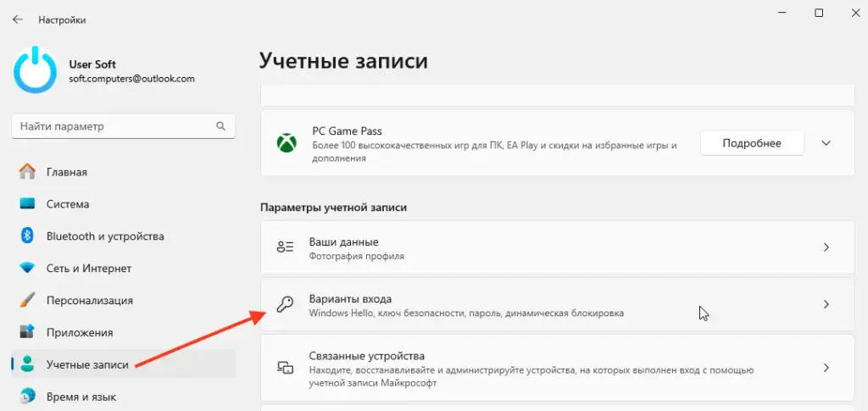This screenshot has width=868, height=411.
Task: Maximize the Settings window
Action: point(819,13)
